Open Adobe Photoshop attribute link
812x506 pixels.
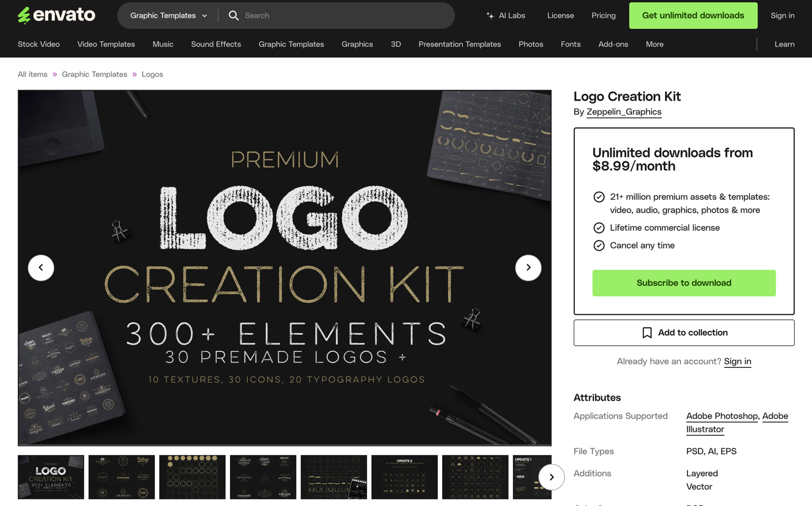tap(722, 416)
